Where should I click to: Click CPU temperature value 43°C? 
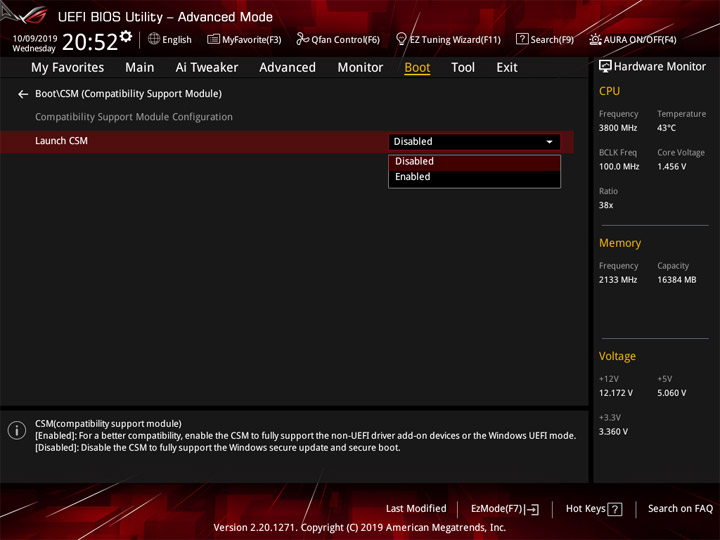[666, 128]
